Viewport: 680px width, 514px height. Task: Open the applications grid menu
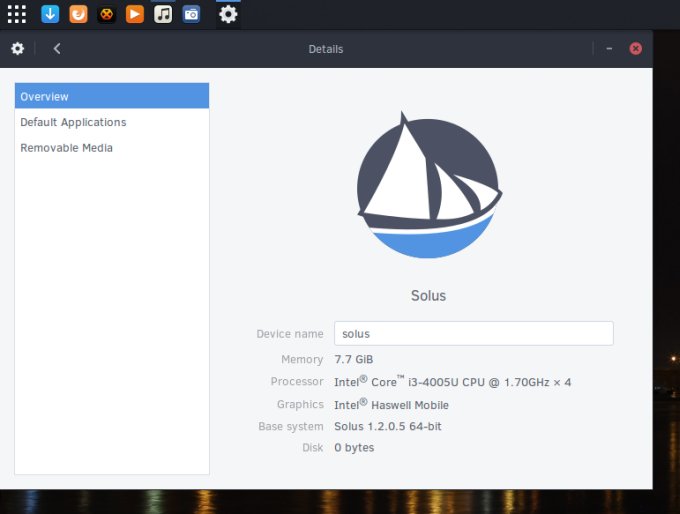[17, 14]
